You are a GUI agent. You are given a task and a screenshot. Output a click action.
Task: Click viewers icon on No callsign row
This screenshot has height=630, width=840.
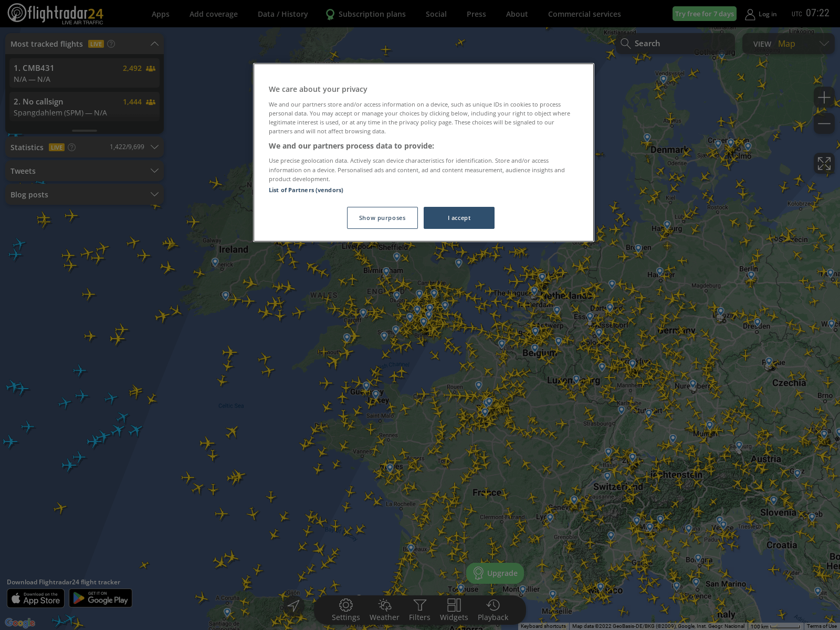tap(151, 102)
